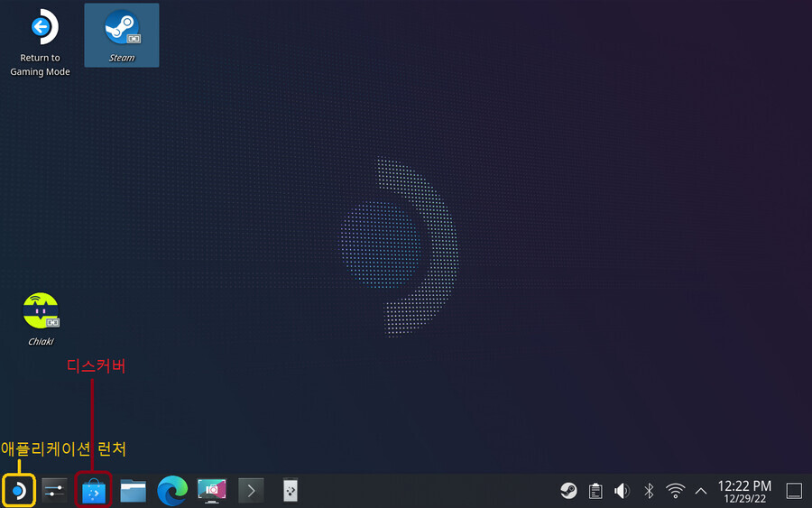The width and height of the screenshot is (812, 508).
Task: Select the Chiaki desktop shortcut
Action: 41,319
